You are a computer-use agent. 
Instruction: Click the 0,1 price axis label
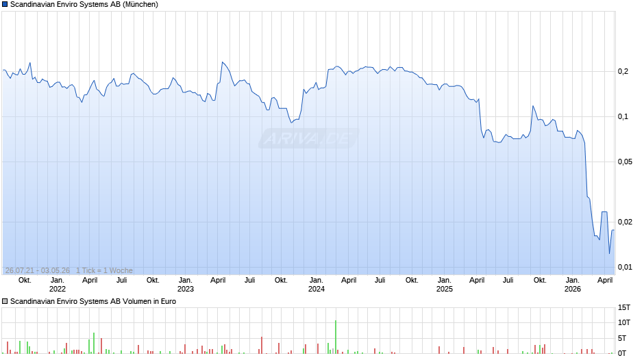tap(623, 116)
